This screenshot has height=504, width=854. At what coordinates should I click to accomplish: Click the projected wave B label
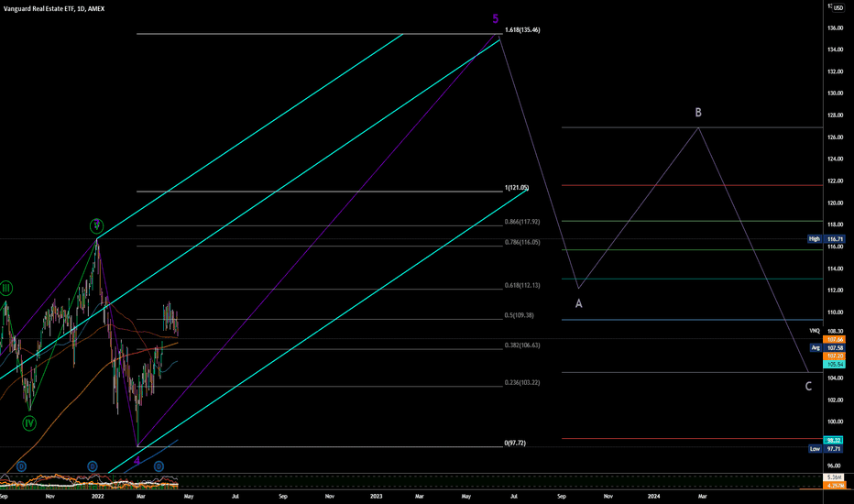(698, 113)
